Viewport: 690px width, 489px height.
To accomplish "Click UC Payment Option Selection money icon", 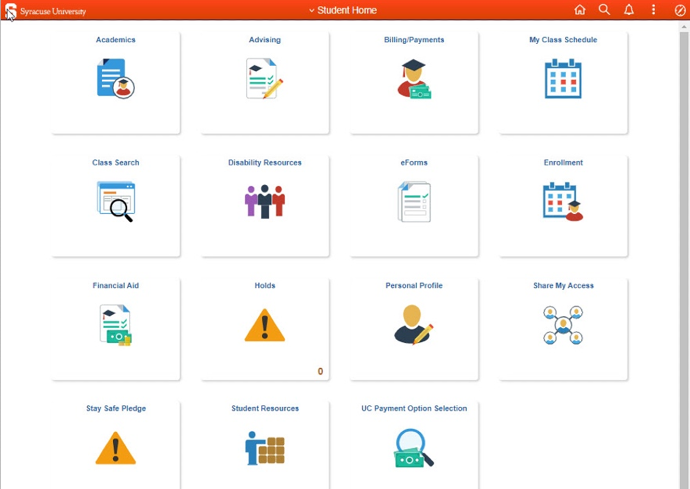I will click(x=414, y=448).
